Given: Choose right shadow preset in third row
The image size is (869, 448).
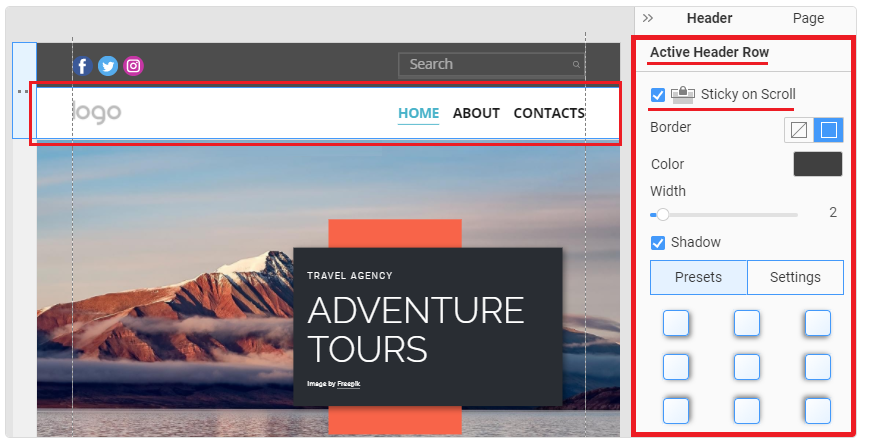Looking at the screenshot, I should [817, 411].
